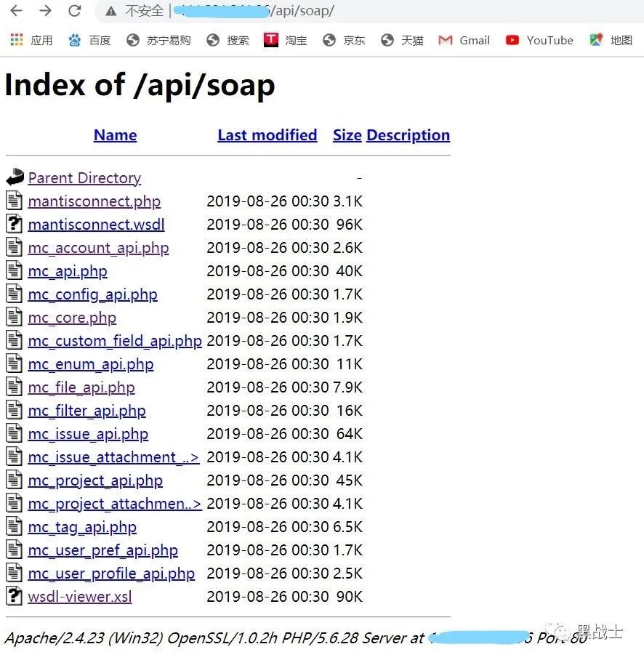The image size is (644, 660).
Task: Open mc_enum_api.php link
Action: tap(91, 364)
